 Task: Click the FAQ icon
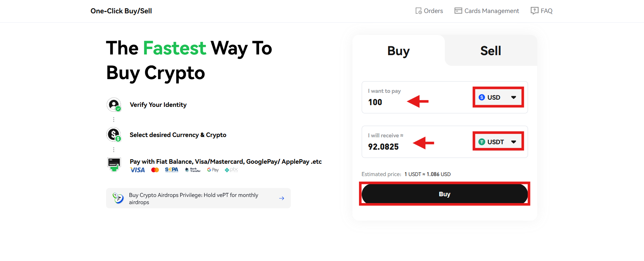[534, 11]
